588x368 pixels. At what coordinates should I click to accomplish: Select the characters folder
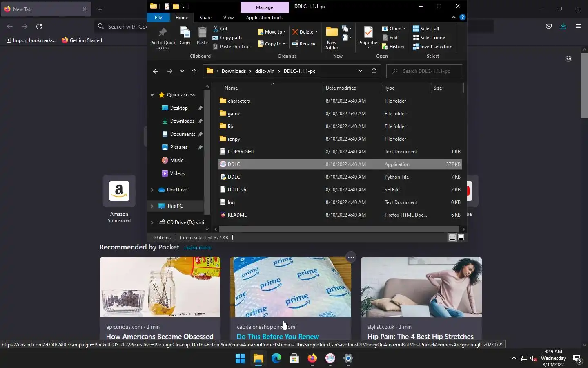[x=340, y=101]
